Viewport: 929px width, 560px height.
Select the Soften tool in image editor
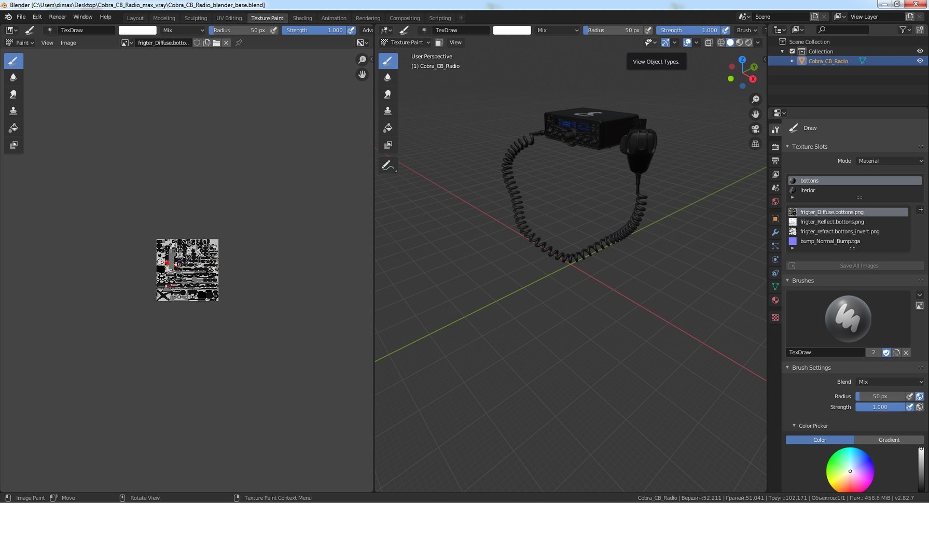(13, 77)
